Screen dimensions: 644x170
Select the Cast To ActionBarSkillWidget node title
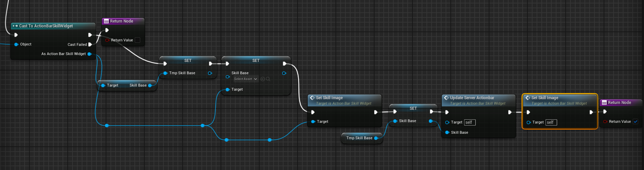(x=46, y=26)
